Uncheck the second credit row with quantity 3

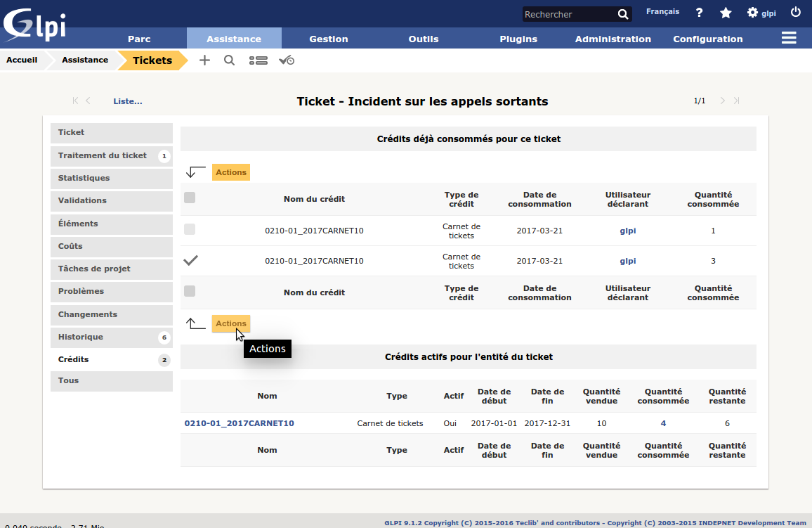pyautogui.click(x=190, y=260)
